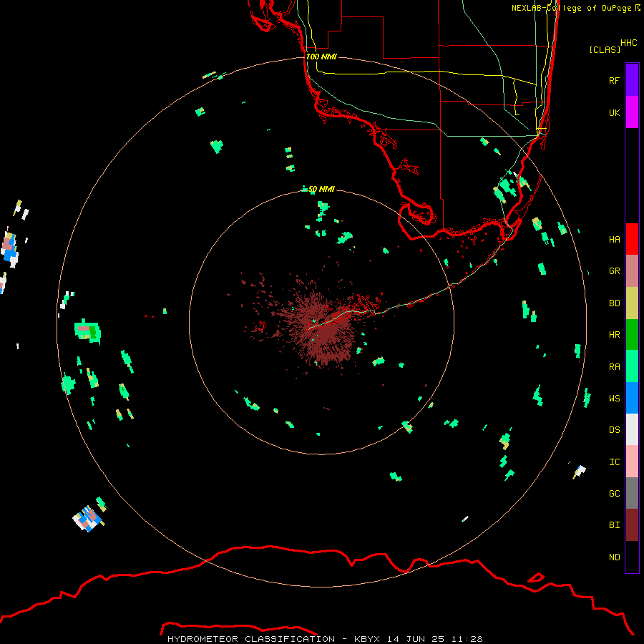Screen dimensions: 644x644
Task: Click the RA light green swatch
Action: pos(632,366)
